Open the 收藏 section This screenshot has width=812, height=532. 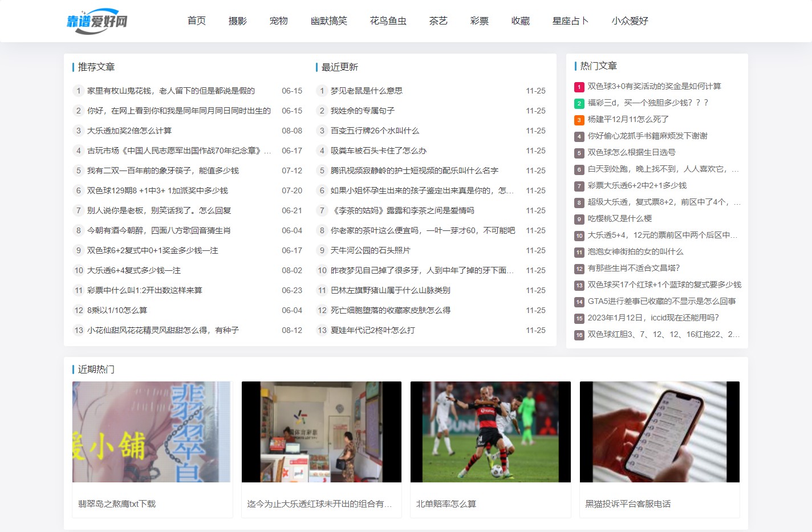coord(521,21)
